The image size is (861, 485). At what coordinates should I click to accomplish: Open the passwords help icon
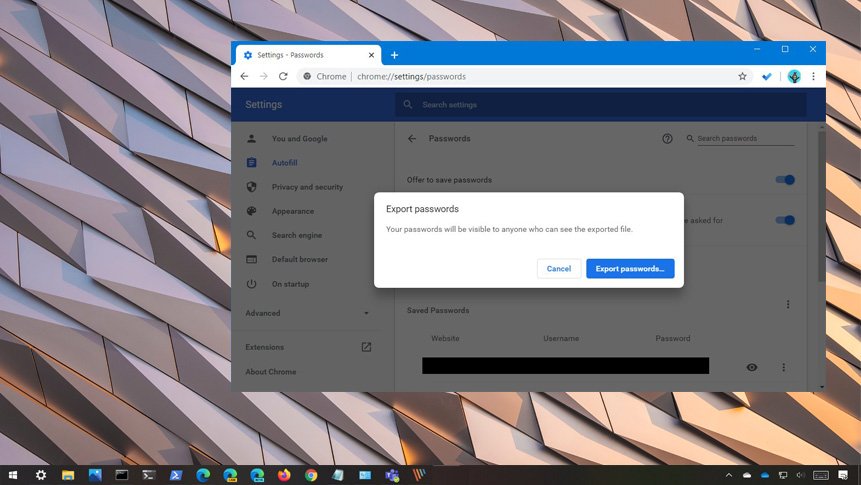coord(667,139)
